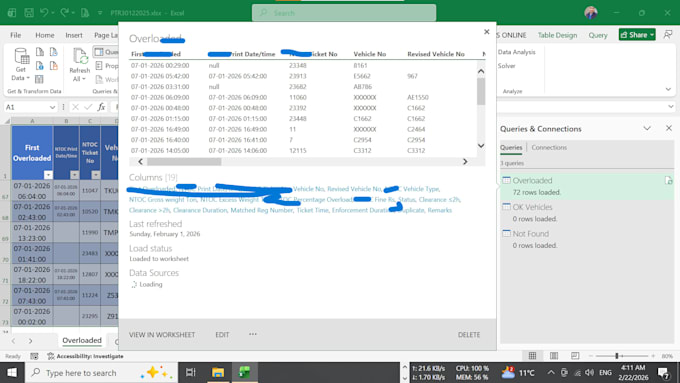Click the Vehicle No column link
Viewport: 680px width, 383px height.
coord(309,189)
